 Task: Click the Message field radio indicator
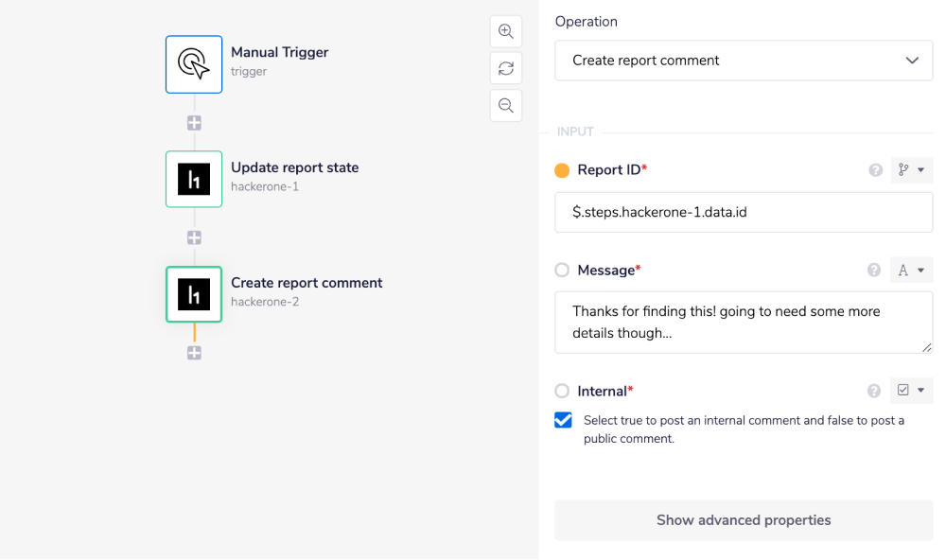tap(562, 271)
